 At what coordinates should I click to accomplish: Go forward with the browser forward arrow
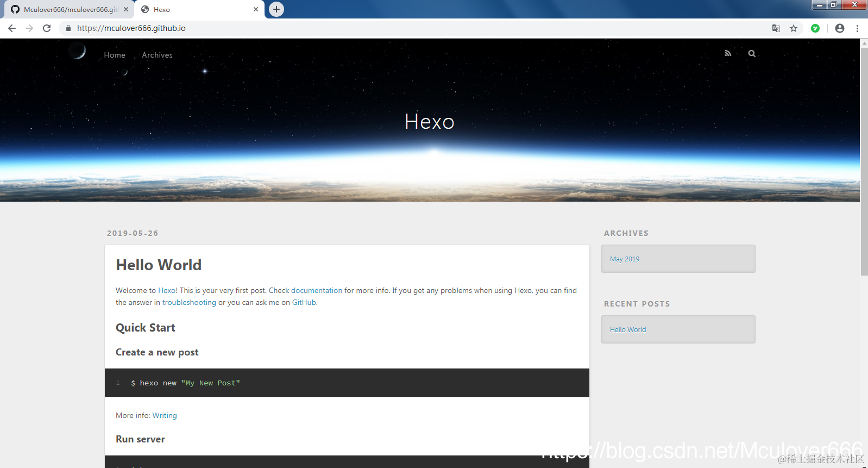[29, 28]
